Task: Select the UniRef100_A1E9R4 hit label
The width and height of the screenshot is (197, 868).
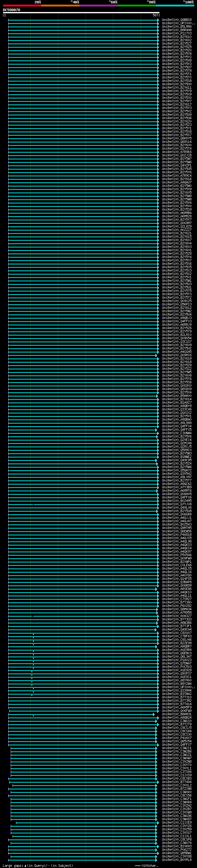Action: pos(177,650)
